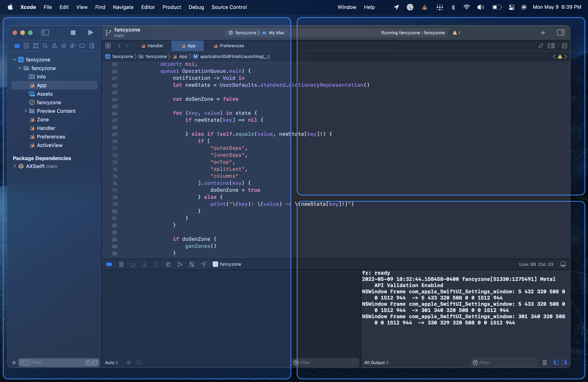Click the Run play button

(90, 33)
